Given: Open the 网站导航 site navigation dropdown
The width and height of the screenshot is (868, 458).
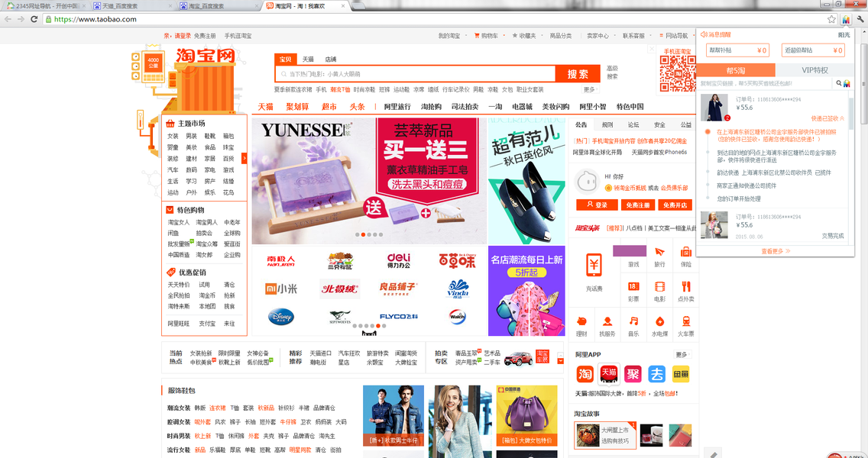Looking at the screenshot, I should pos(676,35).
